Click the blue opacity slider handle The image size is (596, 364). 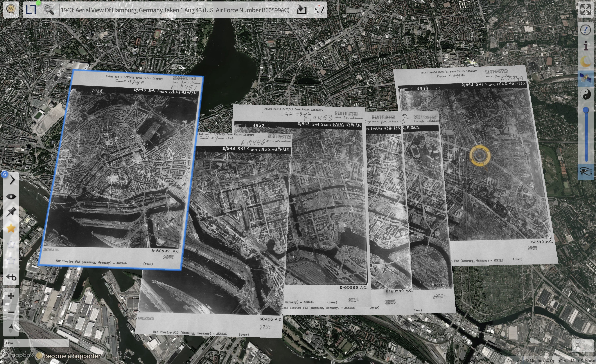[x=586, y=110]
